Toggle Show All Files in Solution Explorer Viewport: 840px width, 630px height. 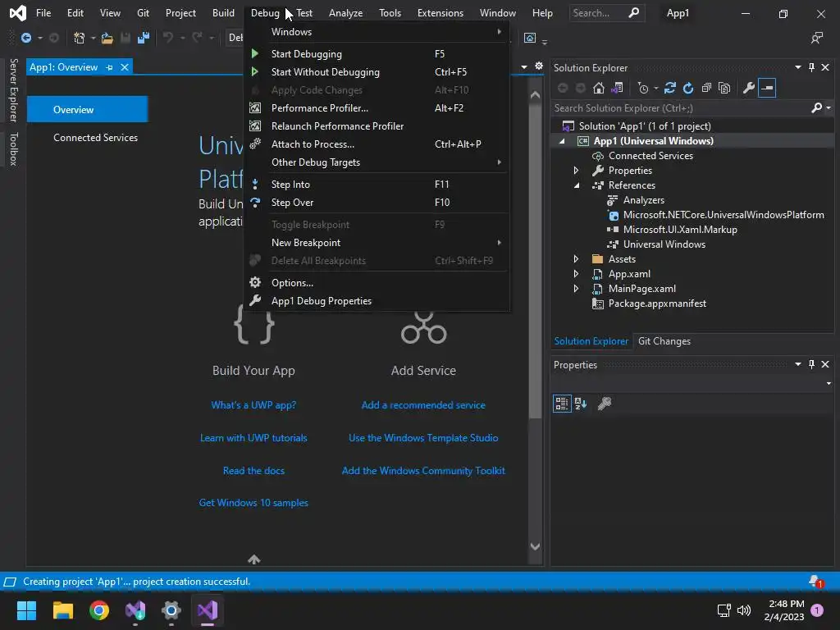coord(724,88)
